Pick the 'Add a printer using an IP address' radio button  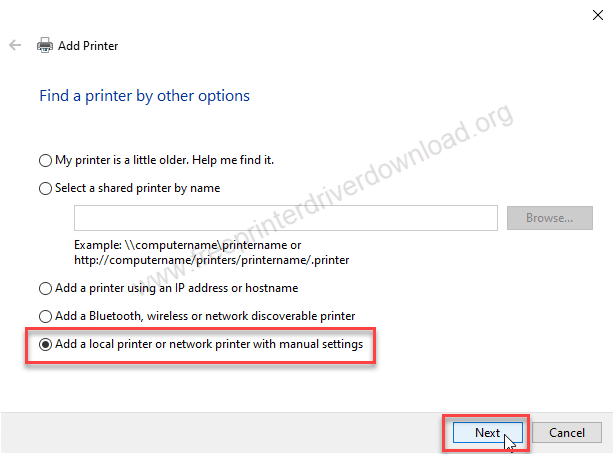coord(45,288)
